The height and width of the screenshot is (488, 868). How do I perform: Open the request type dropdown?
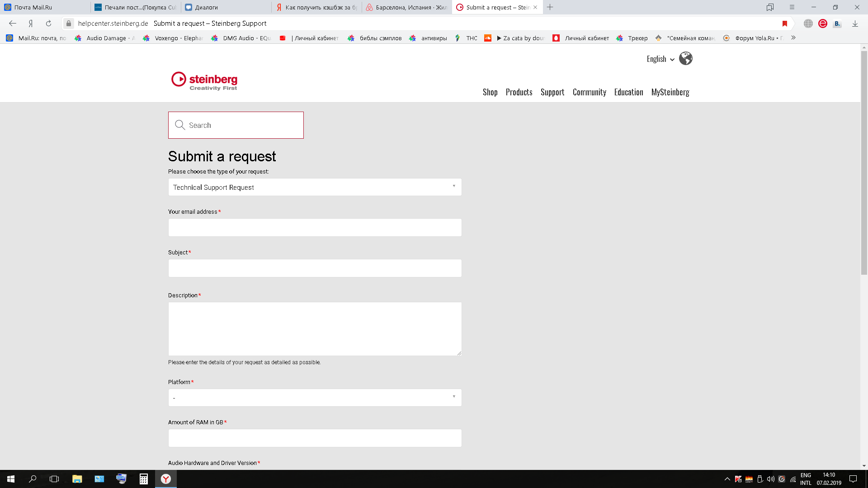click(x=315, y=187)
